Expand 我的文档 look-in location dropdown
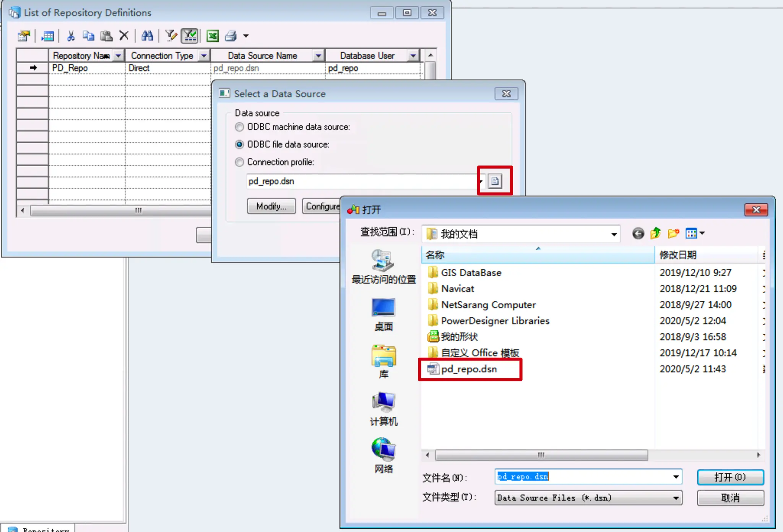This screenshot has height=532, width=783. point(614,234)
